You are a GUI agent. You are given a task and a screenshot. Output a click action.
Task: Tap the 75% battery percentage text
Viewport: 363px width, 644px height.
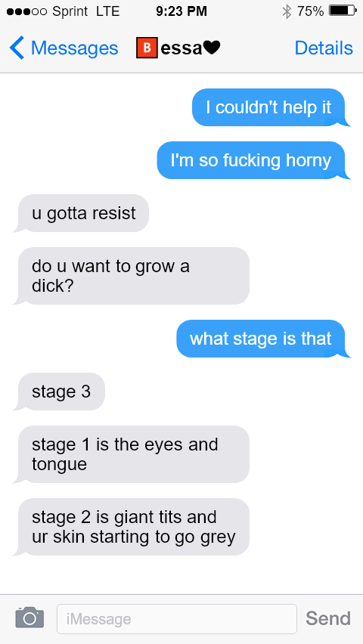tap(310, 11)
